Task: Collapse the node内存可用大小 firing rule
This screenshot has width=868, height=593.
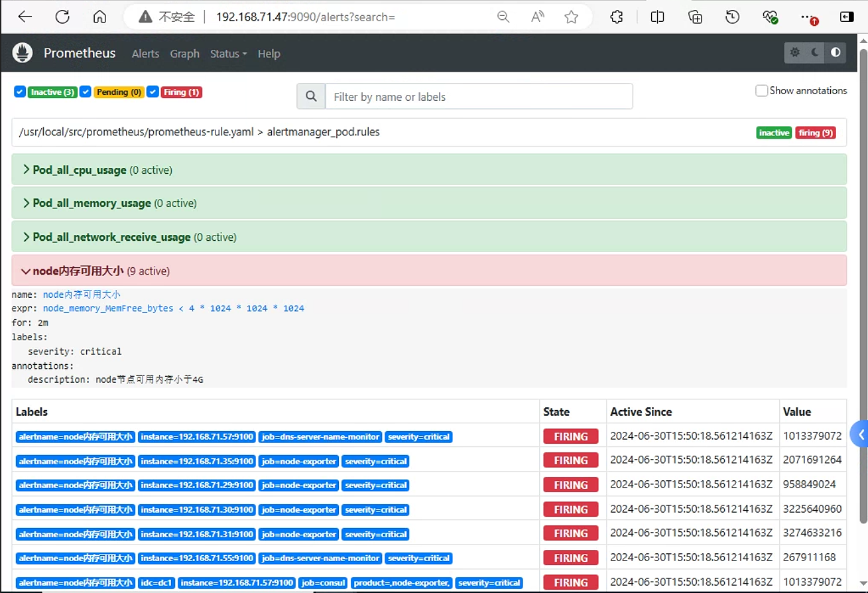Action: 429,271
